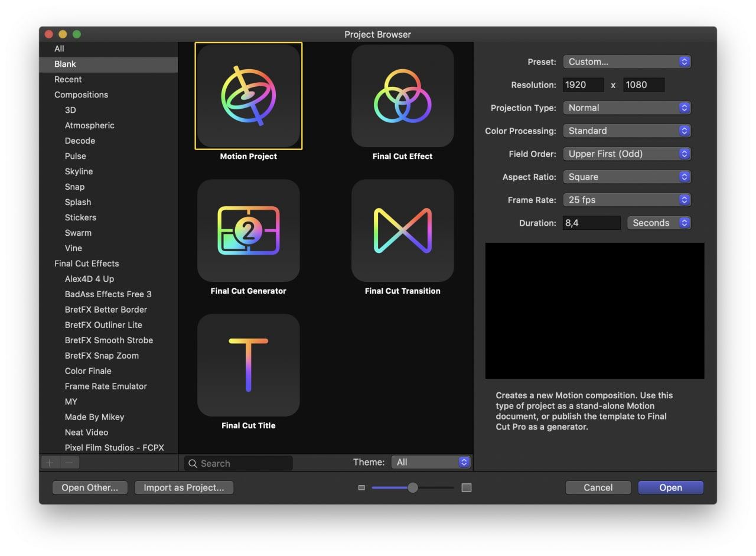Click the resolution width field 1920
This screenshot has width=756, height=556.
point(583,84)
